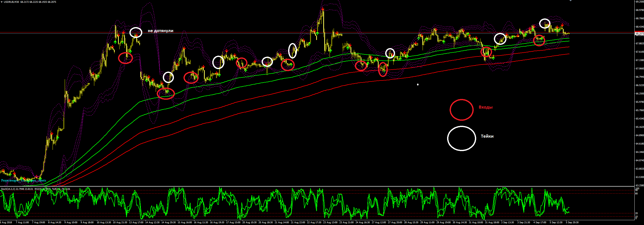This screenshot has width=644, height=225.
Task: Click the 65.9780 price scale label
Action: tap(639, 102)
